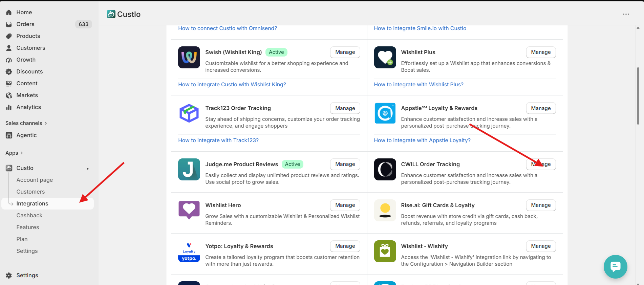Open Custlo Settings submenu item
Image resolution: width=644 pixels, height=285 pixels.
pos(27,251)
